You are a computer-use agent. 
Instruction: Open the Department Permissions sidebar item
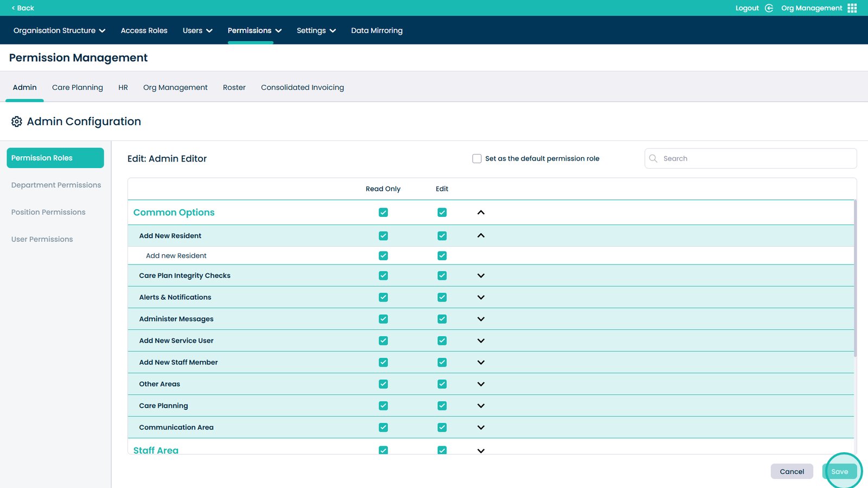tap(56, 185)
